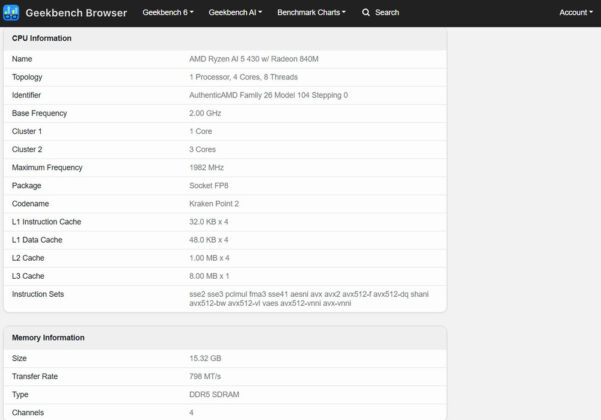The width and height of the screenshot is (601, 420).
Task: Click the memory 'Size' label
Action: tap(19, 358)
